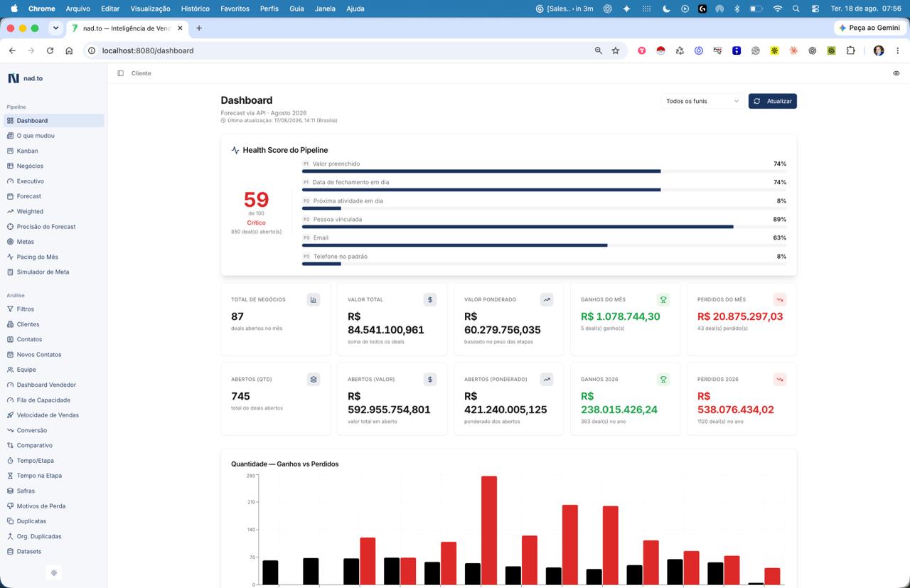Click the Precisão do Forecast target icon
910x588 pixels.
click(10, 227)
